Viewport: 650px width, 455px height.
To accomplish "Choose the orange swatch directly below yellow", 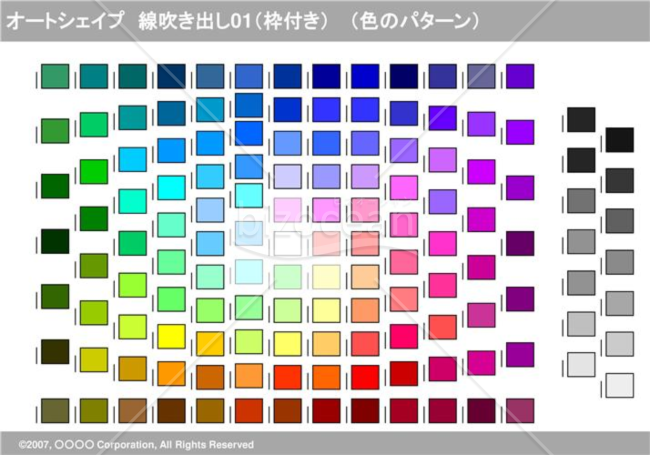I will click(171, 374).
